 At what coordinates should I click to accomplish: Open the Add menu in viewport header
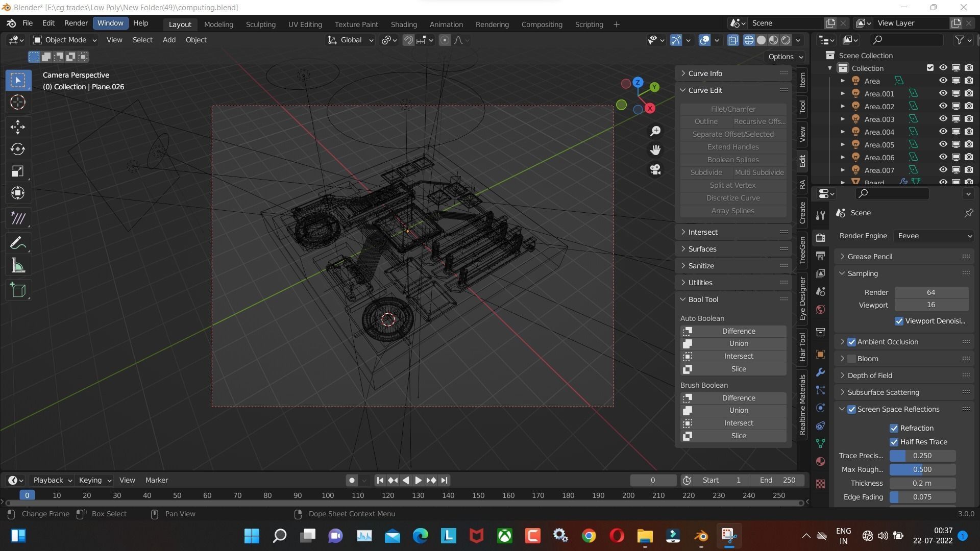coord(169,40)
